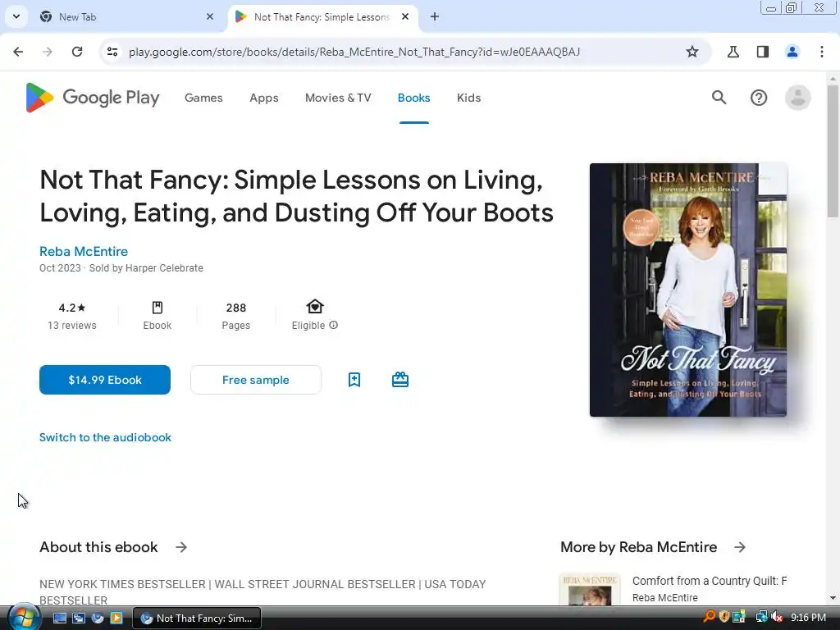Expand More by Reba McEntire arrow

(740, 547)
